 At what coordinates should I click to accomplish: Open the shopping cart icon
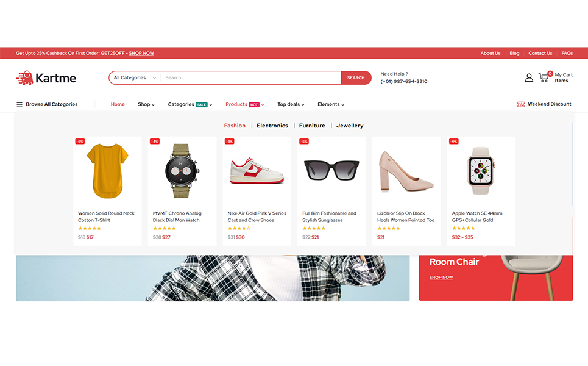544,77
